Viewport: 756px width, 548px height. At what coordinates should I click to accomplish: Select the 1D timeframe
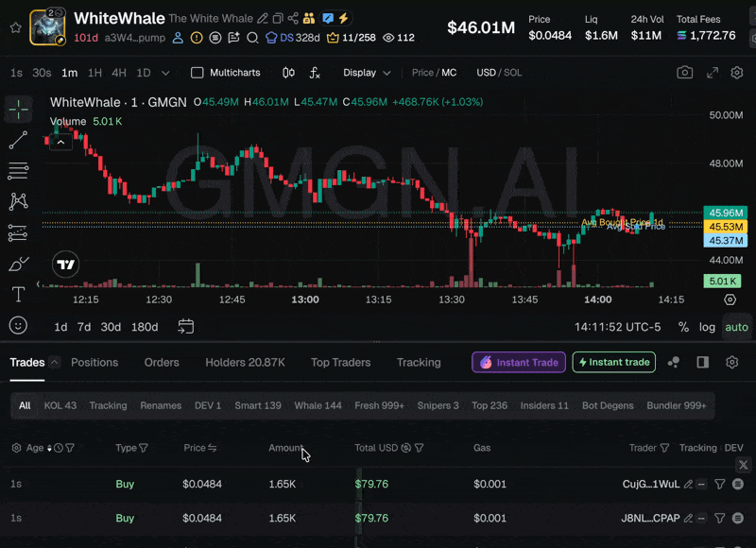pyautogui.click(x=144, y=73)
